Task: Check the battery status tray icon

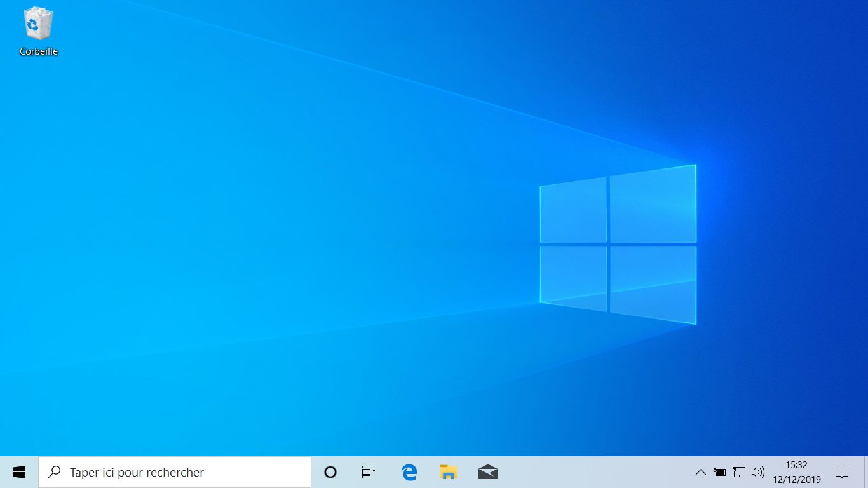Action: 720,472
